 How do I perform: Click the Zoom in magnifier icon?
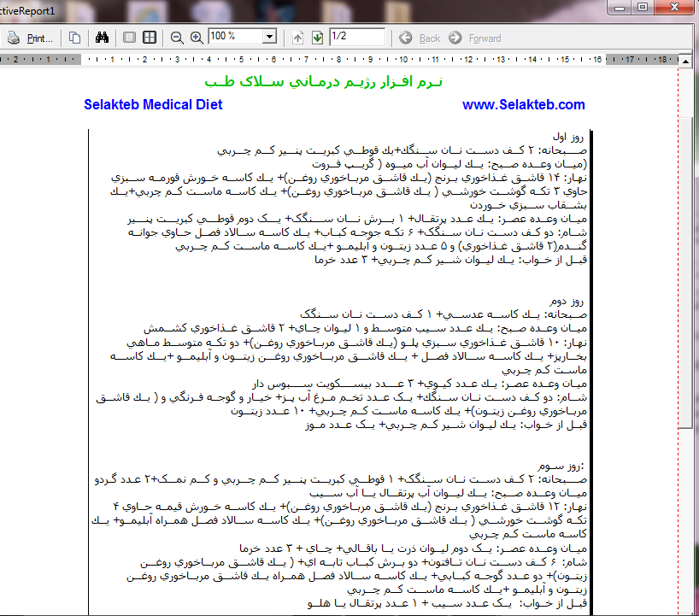(x=197, y=38)
